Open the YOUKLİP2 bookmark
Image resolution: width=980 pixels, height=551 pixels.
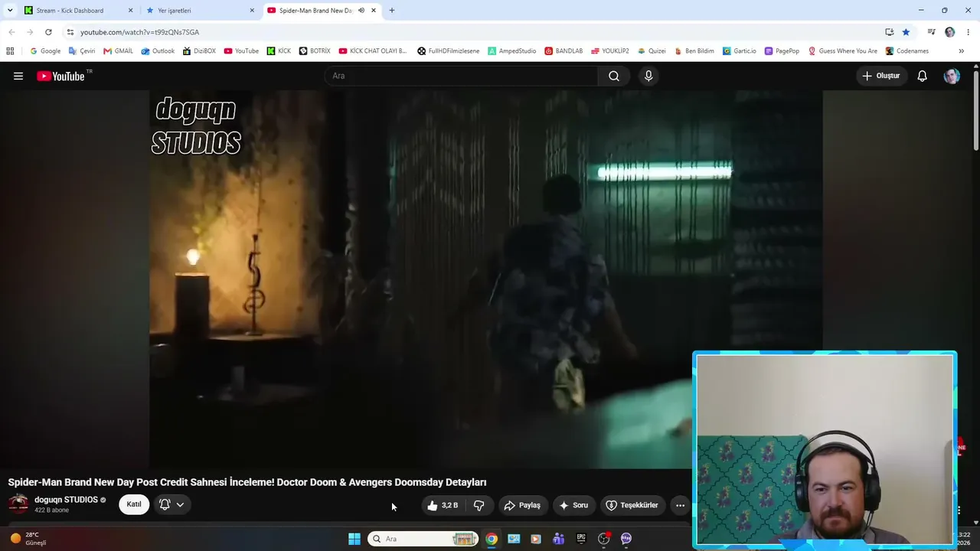[609, 51]
